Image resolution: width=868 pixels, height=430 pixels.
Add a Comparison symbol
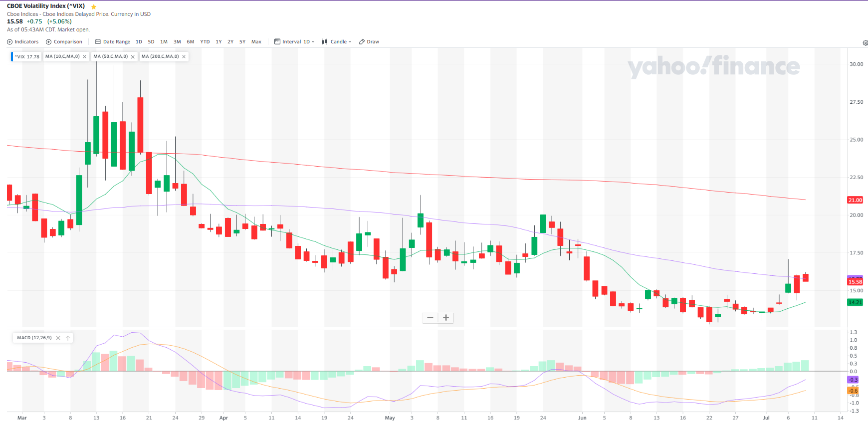click(x=64, y=42)
